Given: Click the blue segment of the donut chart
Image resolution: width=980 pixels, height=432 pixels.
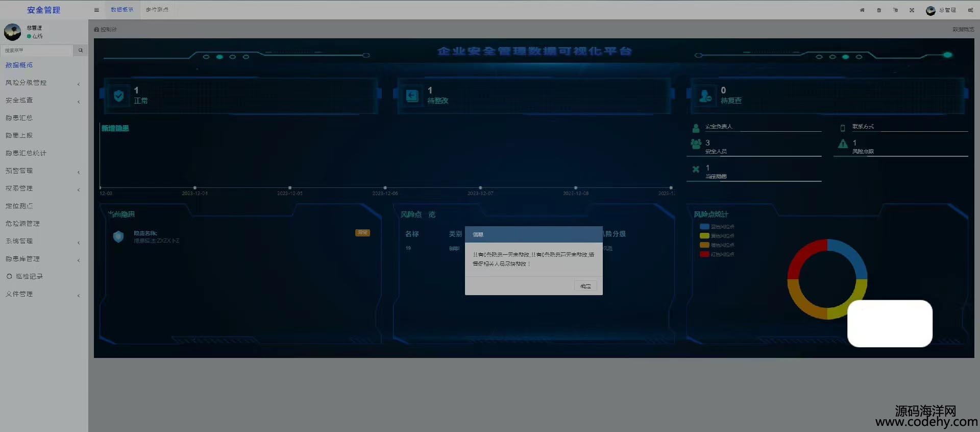Looking at the screenshot, I should click(x=852, y=255).
